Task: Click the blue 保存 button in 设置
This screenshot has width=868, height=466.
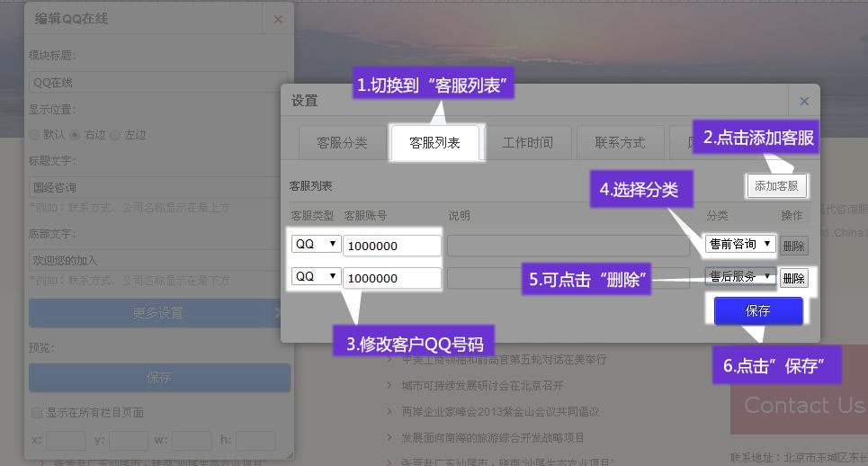Action: click(x=757, y=310)
